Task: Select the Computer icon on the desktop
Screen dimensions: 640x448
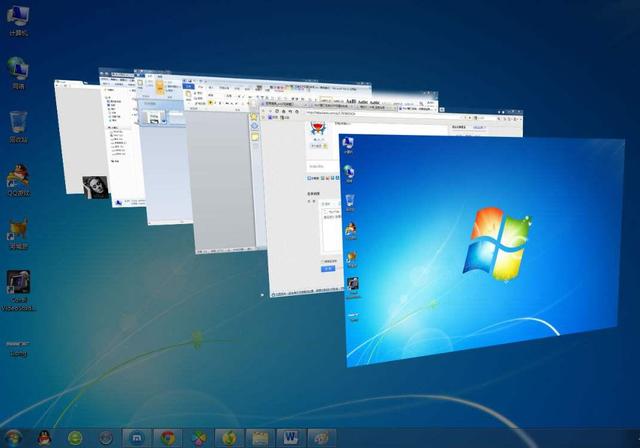Action: (x=18, y=20)
